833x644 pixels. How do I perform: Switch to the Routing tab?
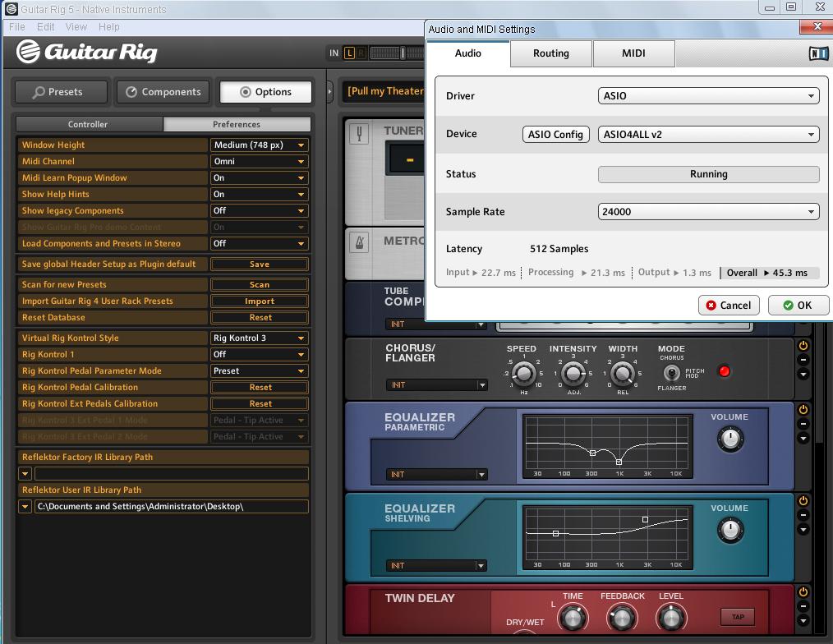point(550,53)
